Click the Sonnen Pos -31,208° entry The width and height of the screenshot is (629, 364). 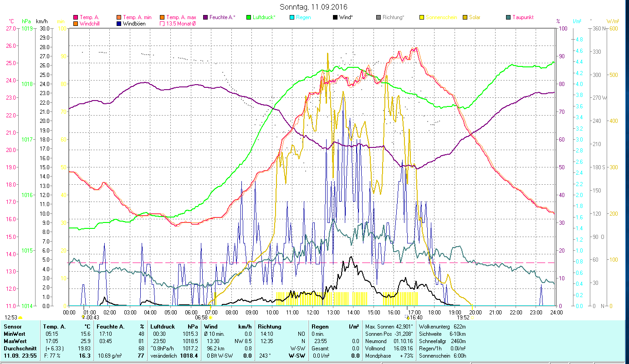(x=389, y=334)
